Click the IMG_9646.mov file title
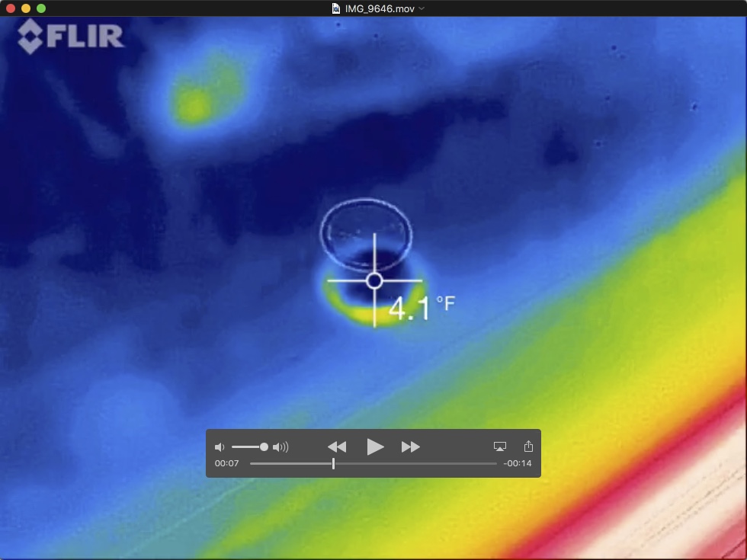This screenshot has height=560, width=747. tap(380, 8)
